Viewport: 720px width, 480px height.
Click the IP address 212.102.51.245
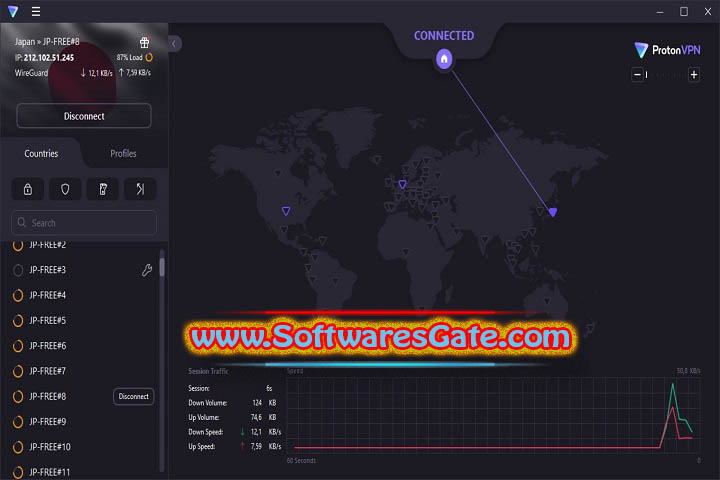[x=49, y=57]
